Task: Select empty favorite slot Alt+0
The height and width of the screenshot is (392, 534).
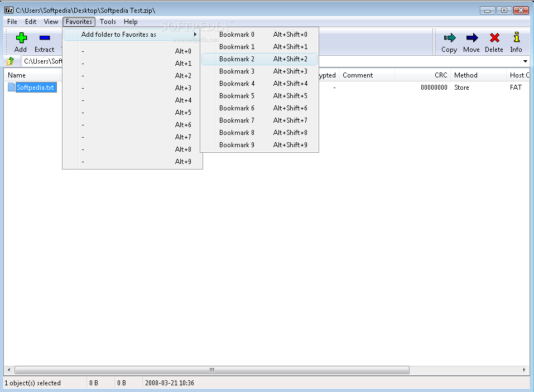Action: click(x=132, y=51)
